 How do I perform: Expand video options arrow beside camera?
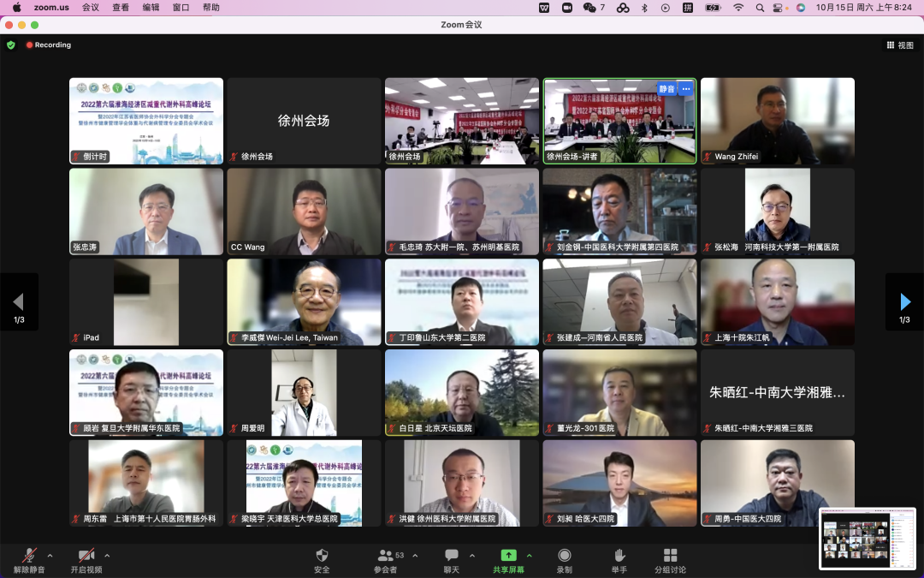click(107, 555)
